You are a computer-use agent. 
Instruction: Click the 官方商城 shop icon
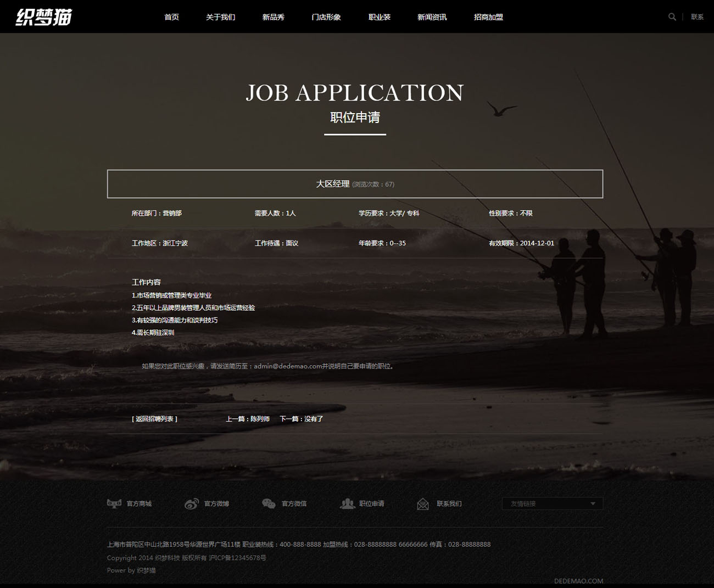tap(114, 503)
